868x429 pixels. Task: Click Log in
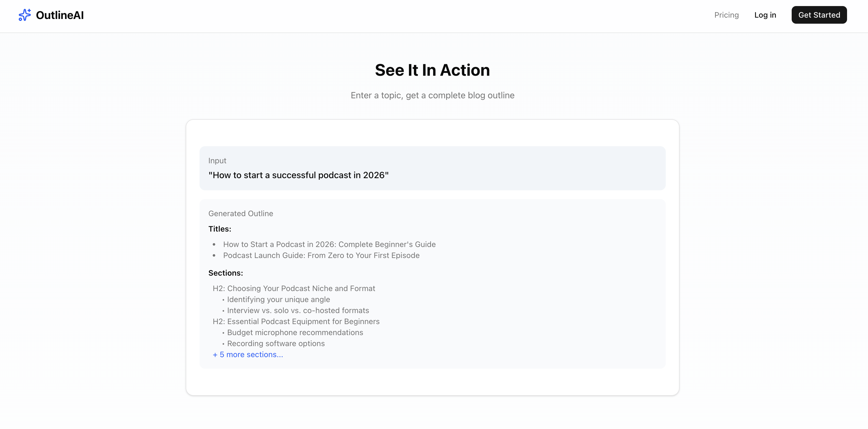pos(765,15)
